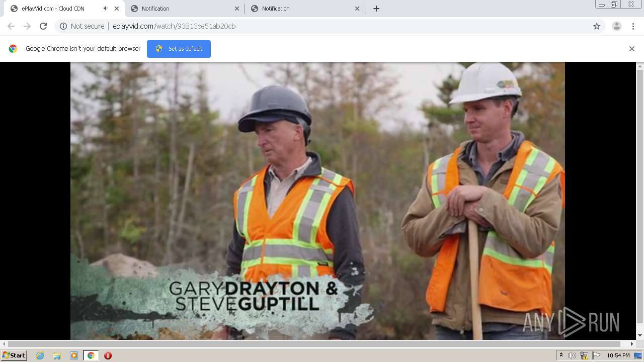Launch Internet Explorer from the taskbar

40,355
